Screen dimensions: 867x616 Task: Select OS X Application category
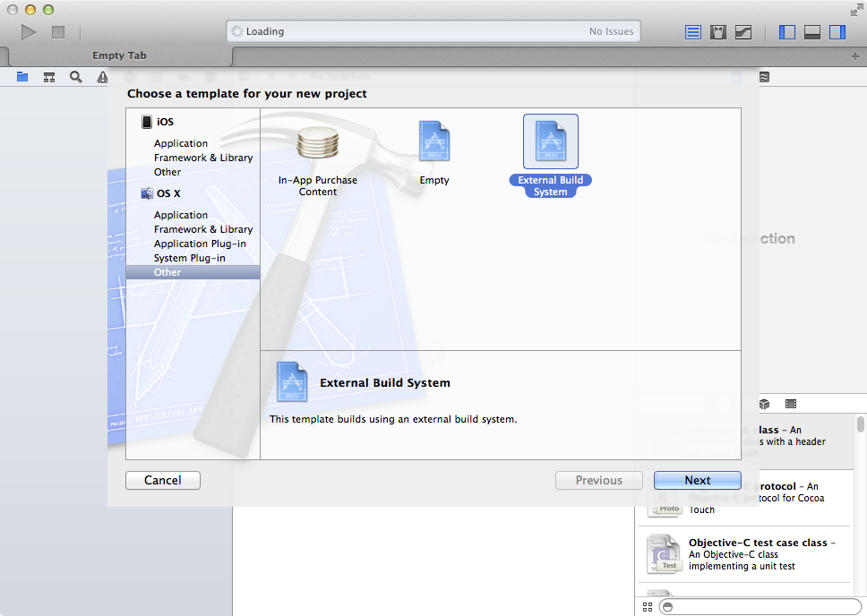point(181,215)
